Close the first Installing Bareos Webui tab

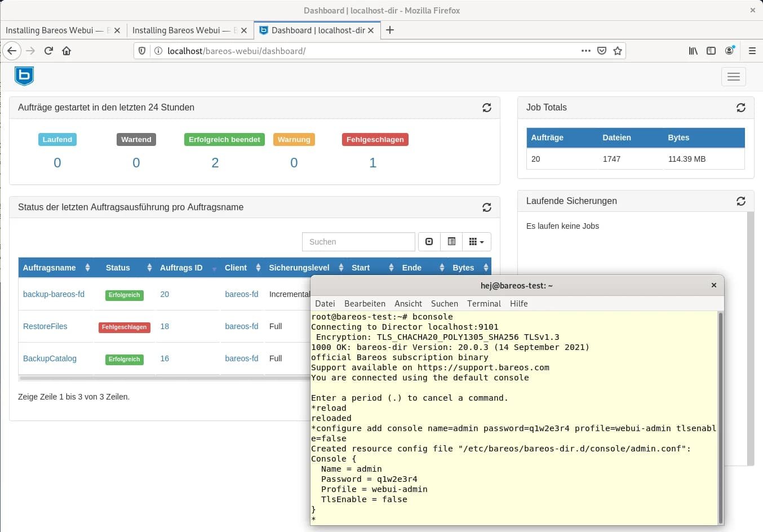(x=117, y=30)
